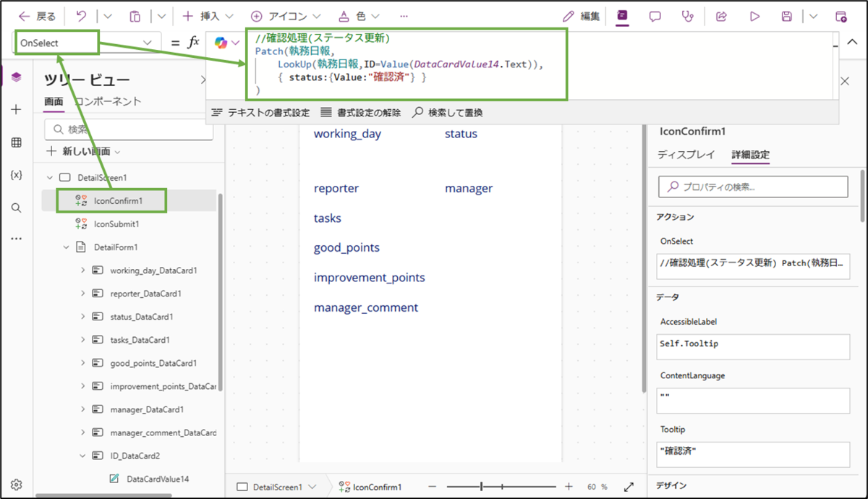Click 書式設定の解除 remove formatting
The image size is (868, 499).
(x=360, y=113)
